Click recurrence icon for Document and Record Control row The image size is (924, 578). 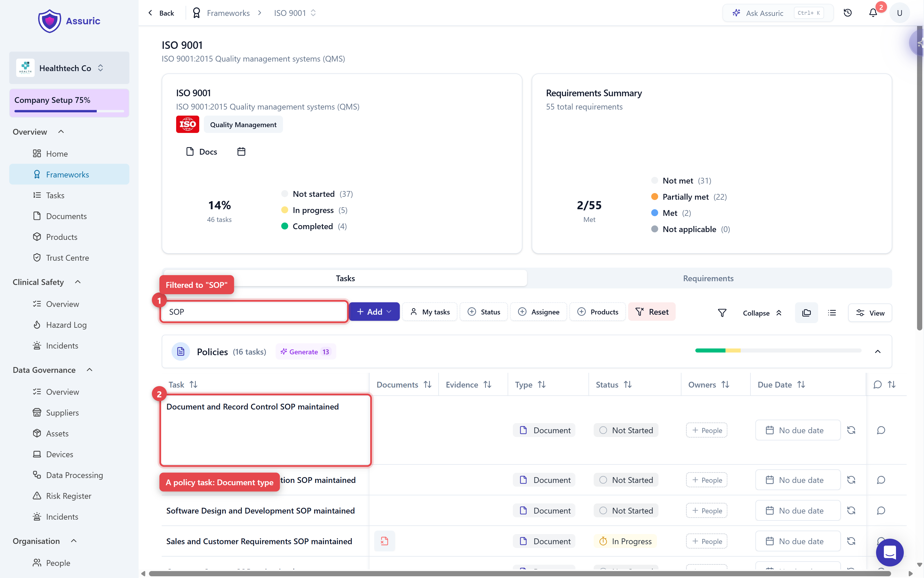(851, 430)
